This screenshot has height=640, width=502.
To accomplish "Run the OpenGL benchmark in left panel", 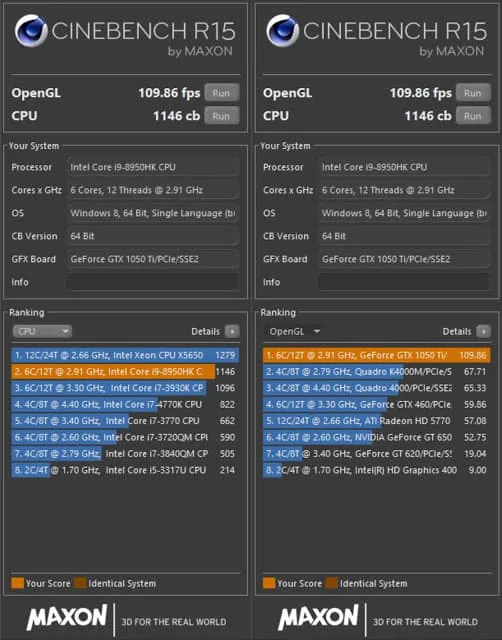I will pyautogui.click(x=221, y=93).
